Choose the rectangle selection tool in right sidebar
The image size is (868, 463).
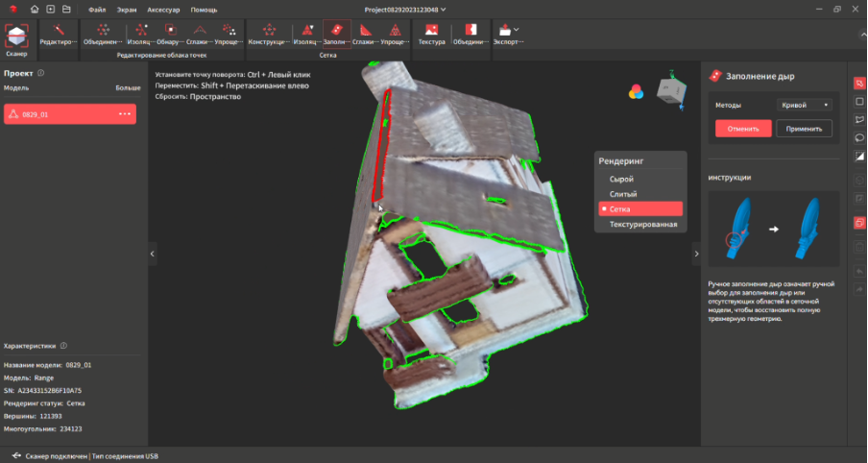(859, 101)
